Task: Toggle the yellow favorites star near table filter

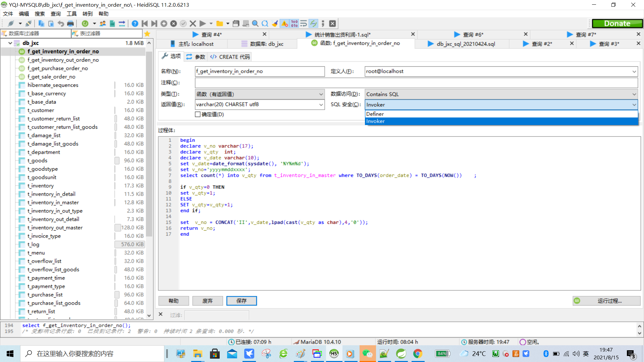Action: (147, 34)
